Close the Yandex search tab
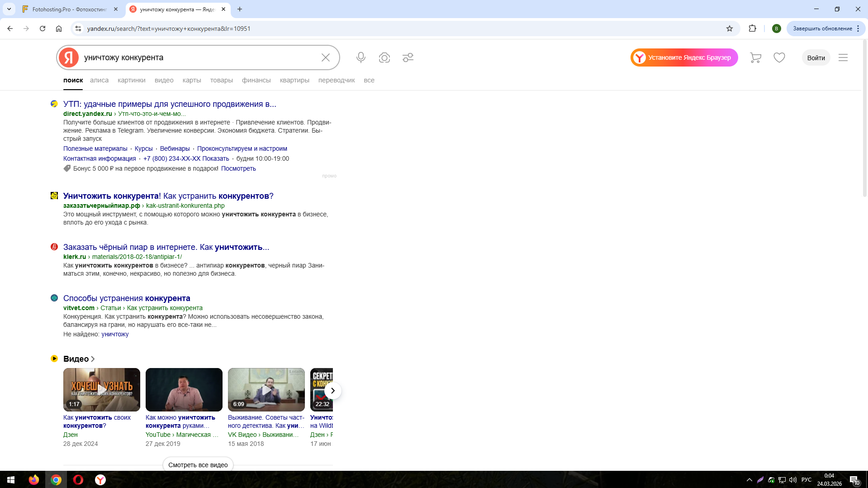This screenshot has width=868, height=488. tap(223, 9)
